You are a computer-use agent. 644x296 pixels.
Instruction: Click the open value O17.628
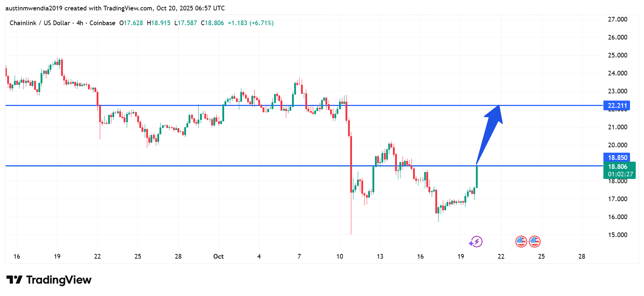[x=131, y=23]
